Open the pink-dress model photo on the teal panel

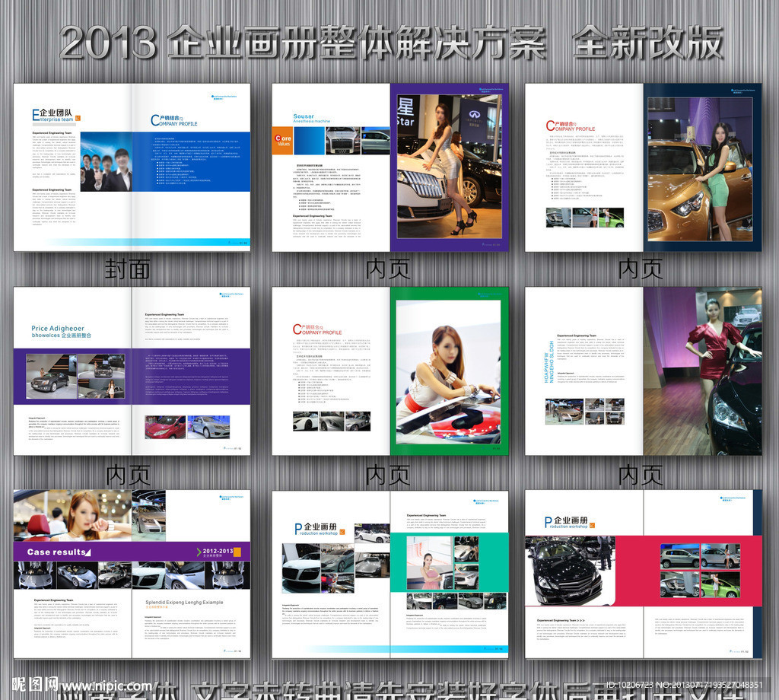pyautogui.click(x=430, y=563)
